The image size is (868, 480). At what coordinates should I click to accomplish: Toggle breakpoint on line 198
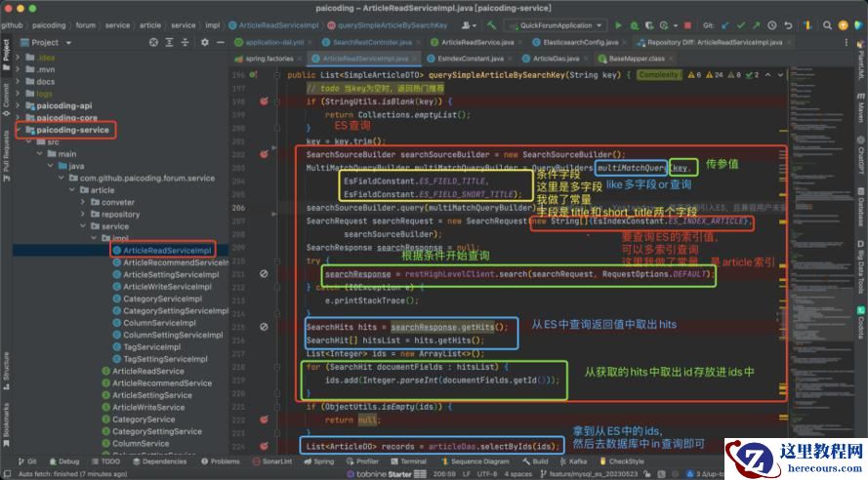(x=264, y=100)
